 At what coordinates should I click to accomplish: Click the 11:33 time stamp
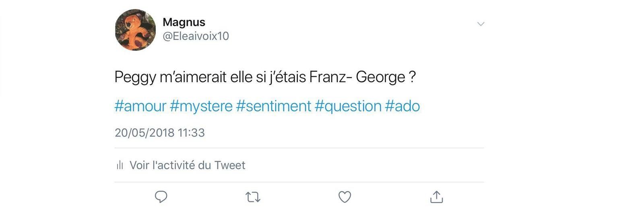tap(191, 133)
